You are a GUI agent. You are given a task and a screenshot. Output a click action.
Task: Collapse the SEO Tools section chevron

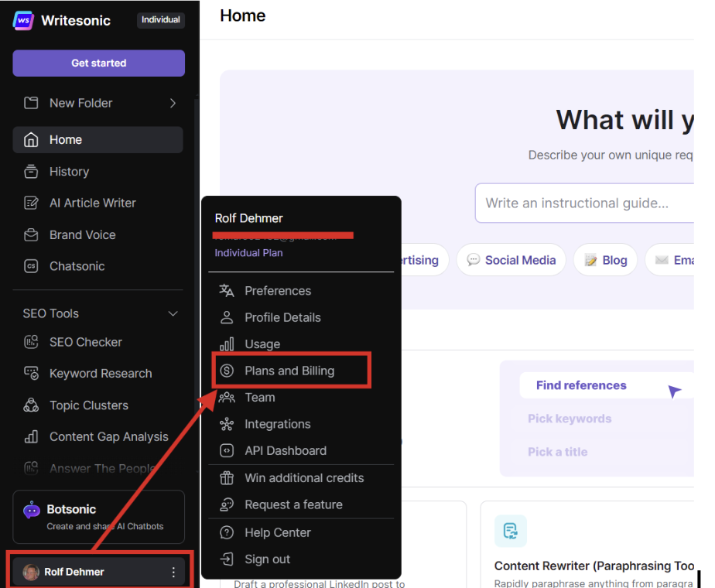point(173,313)
